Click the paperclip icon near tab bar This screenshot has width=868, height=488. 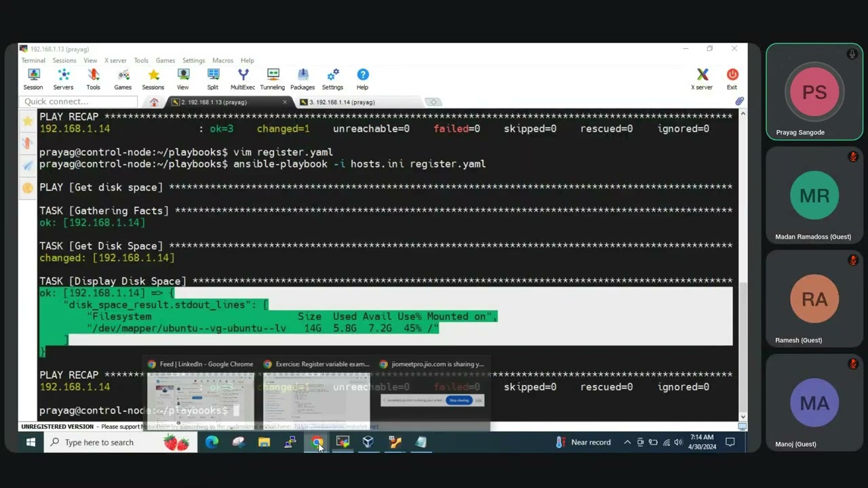pos(739,102)
